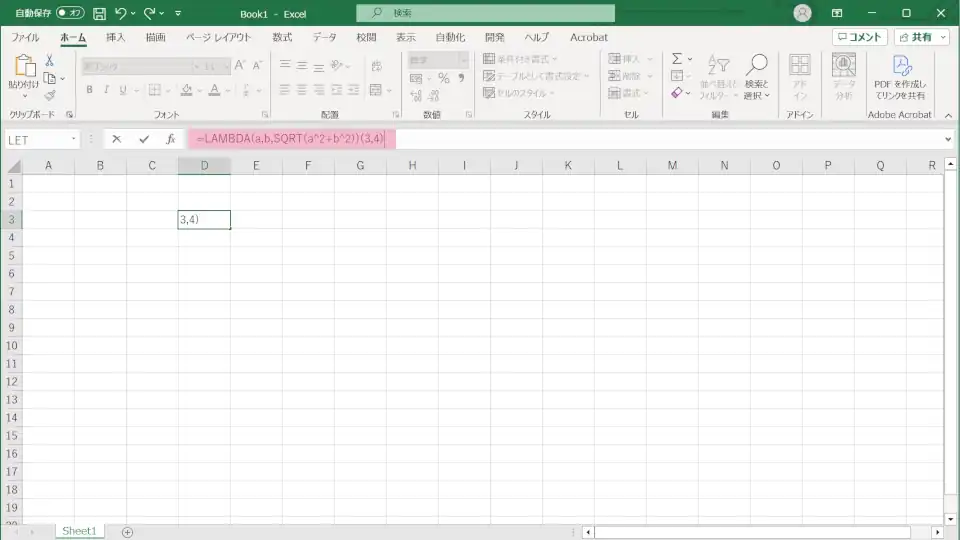Open the ファイル menu tab
Image resolution: width=960 pixels, height=540 pixels.
[25, 37]
